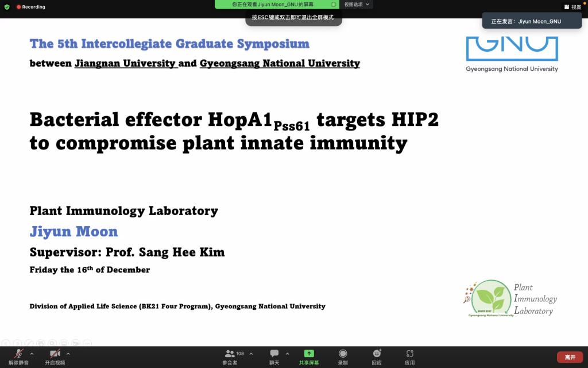The image size is (588, 368).
Task: Toggle meeting recording with 录制
Action: [343, 356]
